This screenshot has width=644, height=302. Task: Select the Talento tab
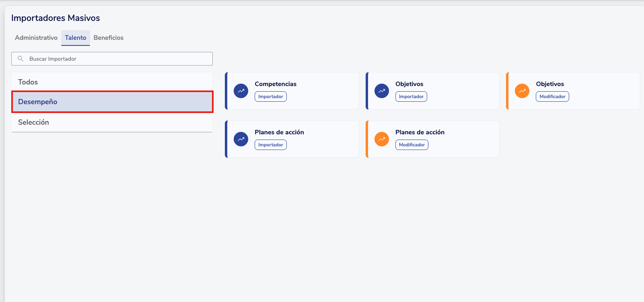coord(76,38)
